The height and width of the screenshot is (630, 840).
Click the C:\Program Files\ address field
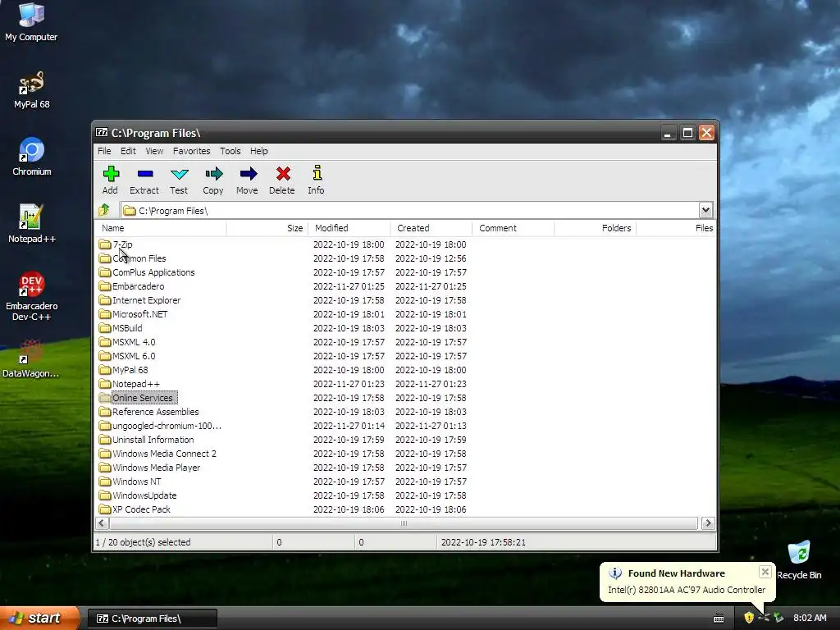click(410, 211)
